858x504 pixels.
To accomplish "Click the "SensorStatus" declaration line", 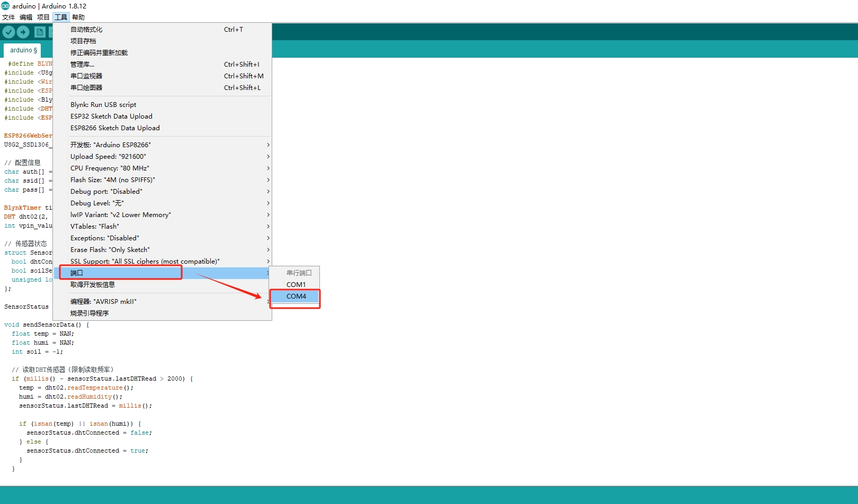I will (26, 307).
